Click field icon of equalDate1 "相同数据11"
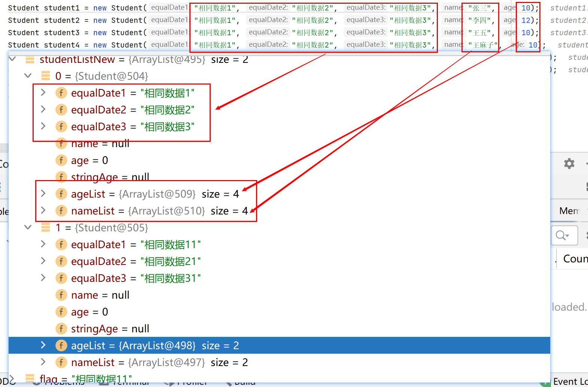The width and height of the screenshot is (588, 387). pyautogui.click(x=61, y=244)
